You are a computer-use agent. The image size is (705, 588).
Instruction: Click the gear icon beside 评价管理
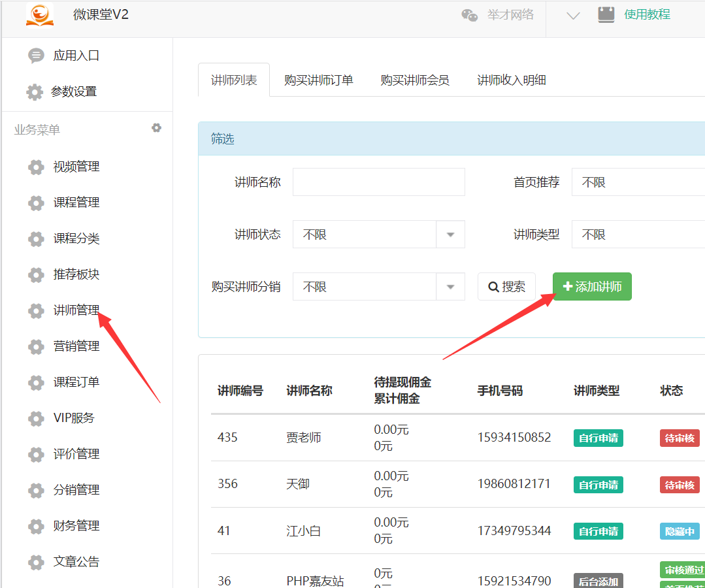coord(36,455)
